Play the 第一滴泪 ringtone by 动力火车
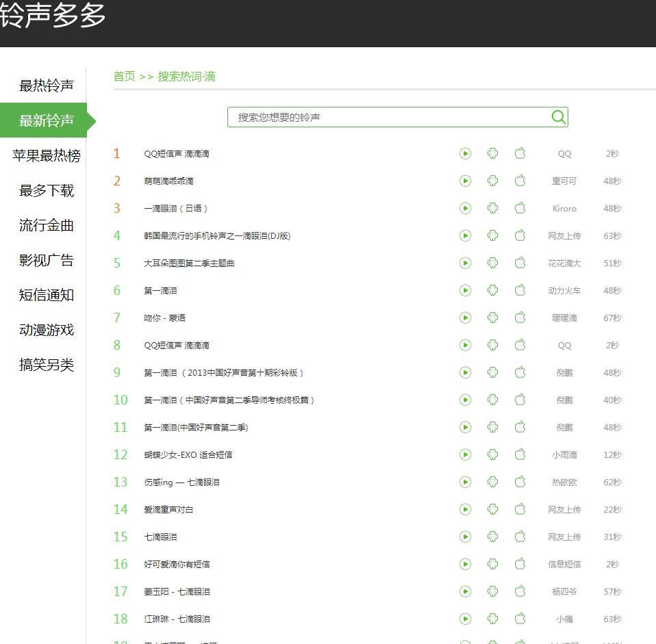 click(x=465, y=290)
